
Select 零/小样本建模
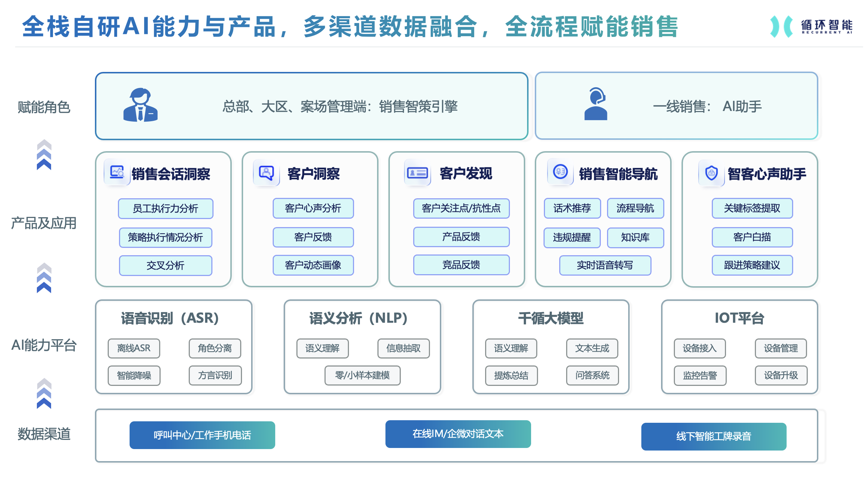coord(362,375)
